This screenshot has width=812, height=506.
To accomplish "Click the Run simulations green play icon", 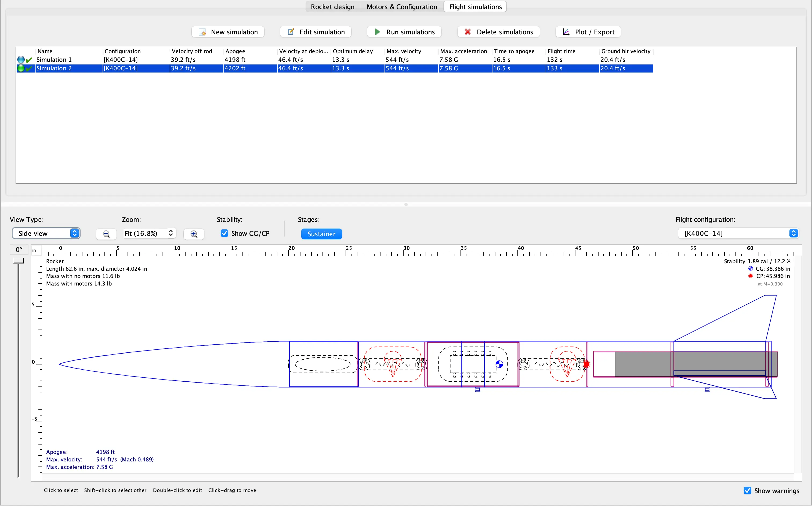I will 377,32.
